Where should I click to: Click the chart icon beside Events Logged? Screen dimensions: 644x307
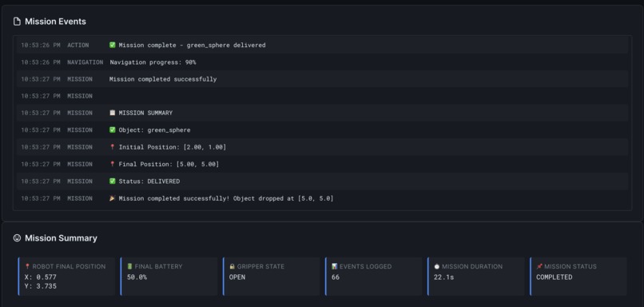pyautogui.click(x=334, y=266)
